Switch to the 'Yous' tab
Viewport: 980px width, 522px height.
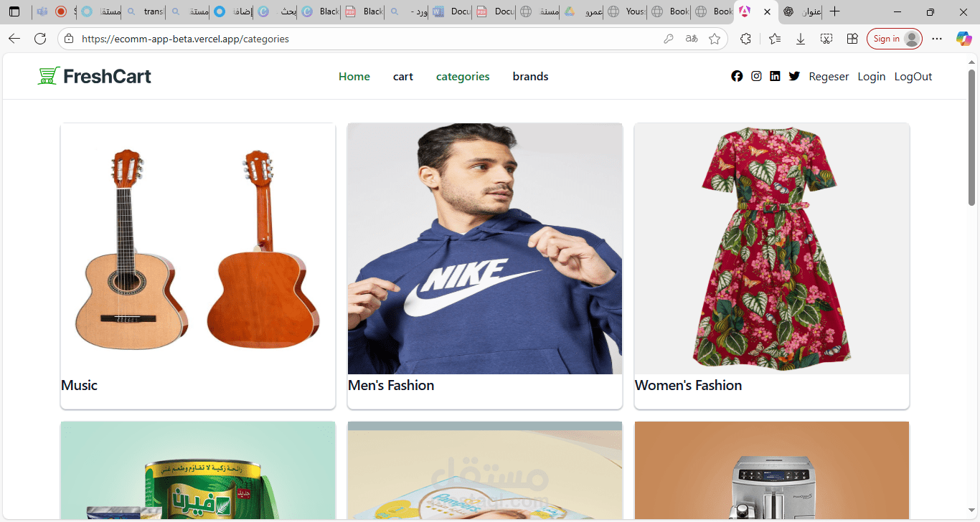point(626,11)
